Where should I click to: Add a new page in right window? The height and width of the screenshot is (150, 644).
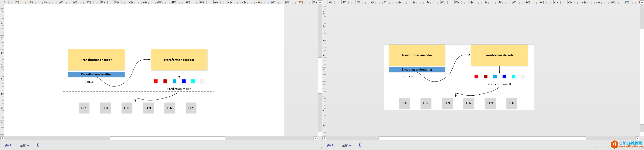(360, 145)
